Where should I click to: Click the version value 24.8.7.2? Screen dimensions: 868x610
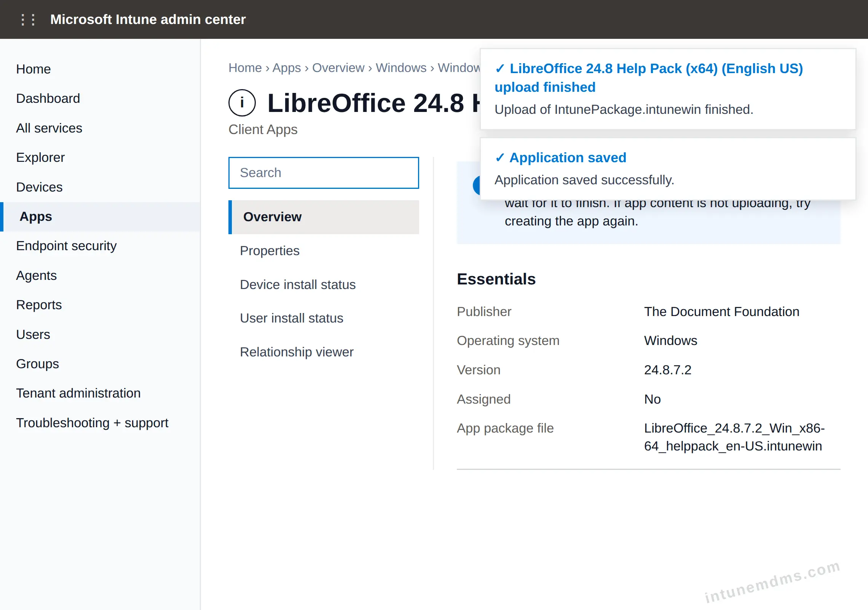(x=667, y=370)
